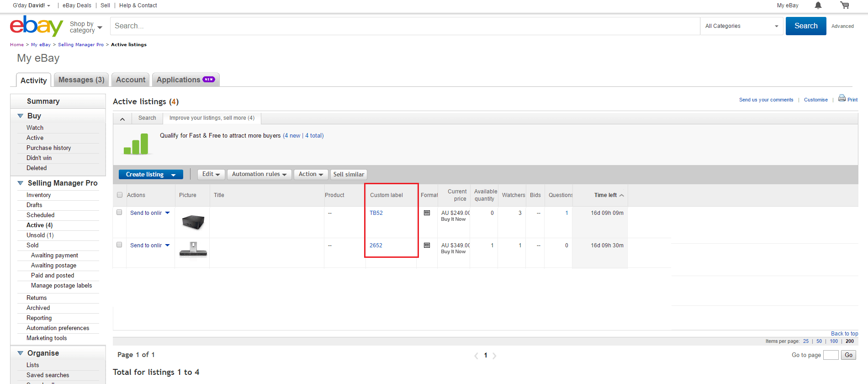
Task: Open Inventory in the sidebar
Action: (38, 195)
